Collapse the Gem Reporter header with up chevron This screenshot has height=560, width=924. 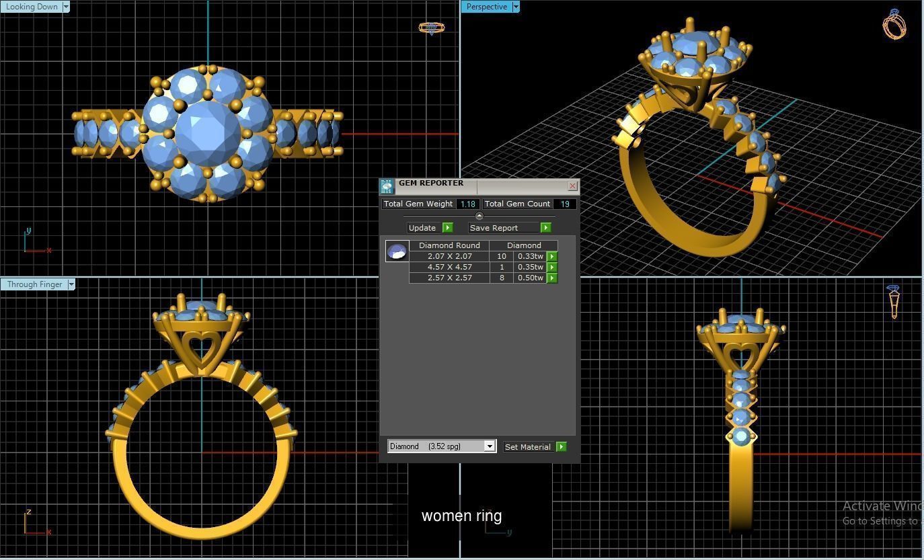coord(479,216)
